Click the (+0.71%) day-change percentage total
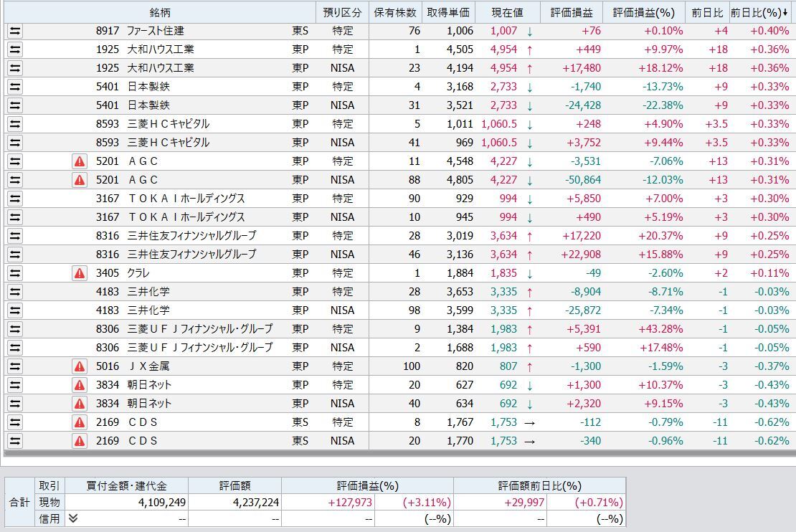Image resolution: width=796 pixels, height=532 pixels. coord(599,503)
